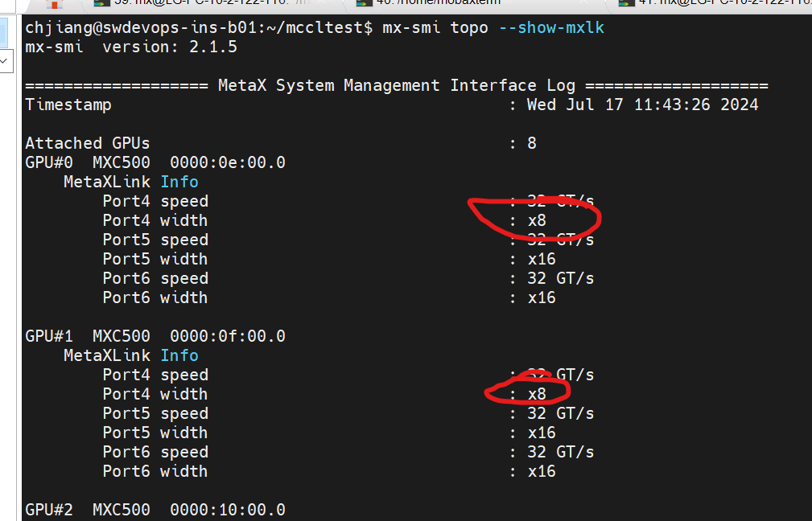Click the 'Attached GPUs' label
Image resolution: width=812 pixels, height=521 pixels.
(88, 143)
